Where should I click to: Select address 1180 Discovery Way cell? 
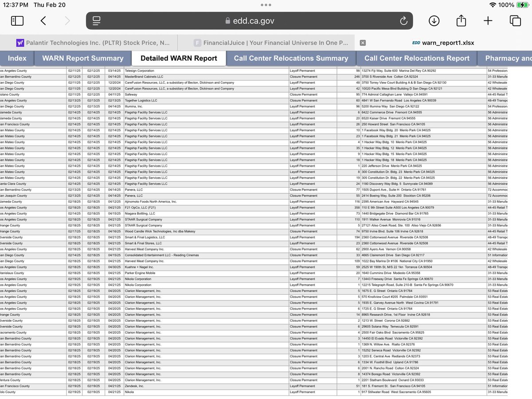click(x=423, y=184)
